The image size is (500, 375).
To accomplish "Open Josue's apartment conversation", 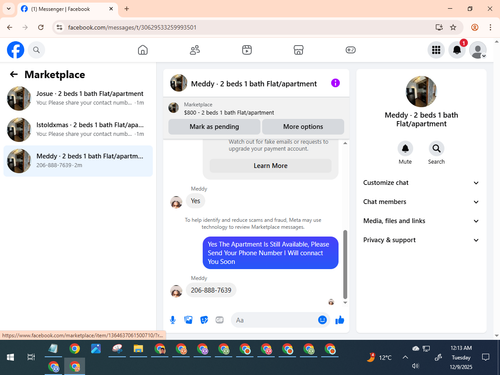I will point(78,98).
